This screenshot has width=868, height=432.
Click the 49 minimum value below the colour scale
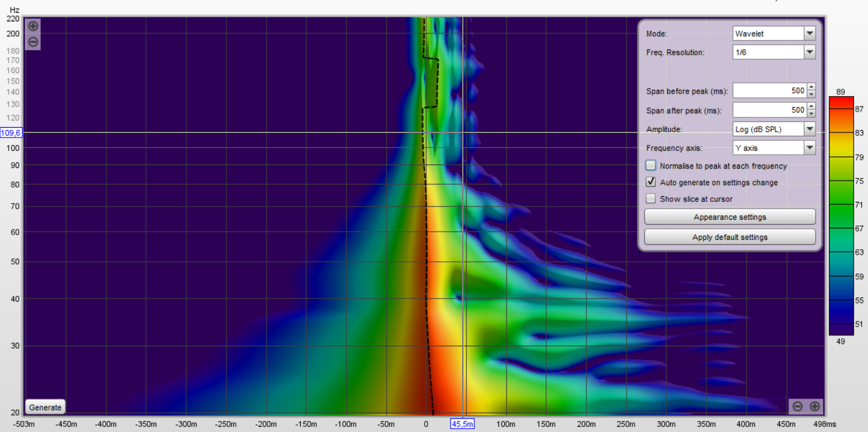[x=840, y=342]
